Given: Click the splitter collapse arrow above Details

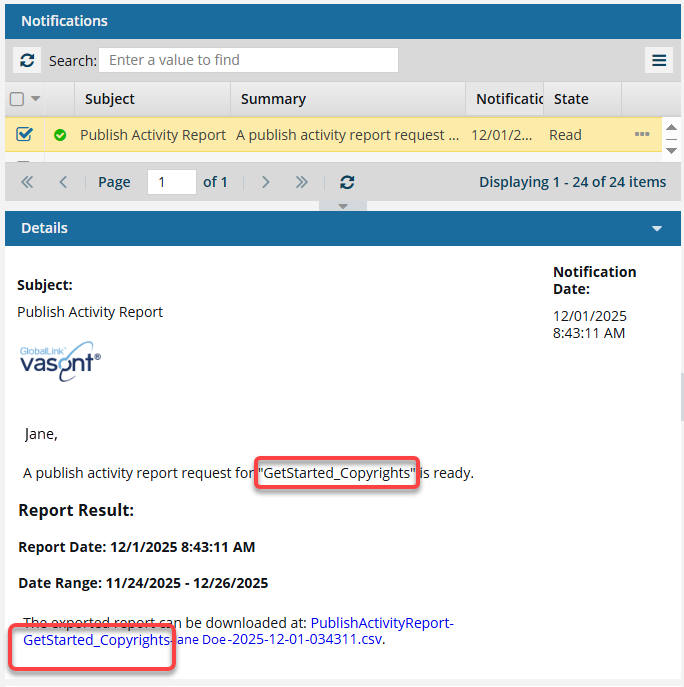Looking at the screenshot, I should [343, 206].
